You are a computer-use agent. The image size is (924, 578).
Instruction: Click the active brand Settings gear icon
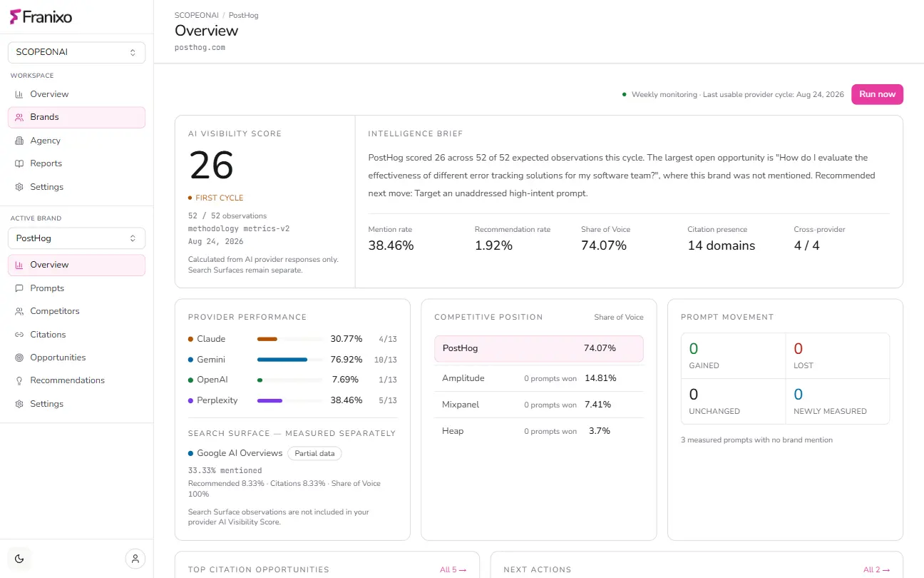click(19, 404)
